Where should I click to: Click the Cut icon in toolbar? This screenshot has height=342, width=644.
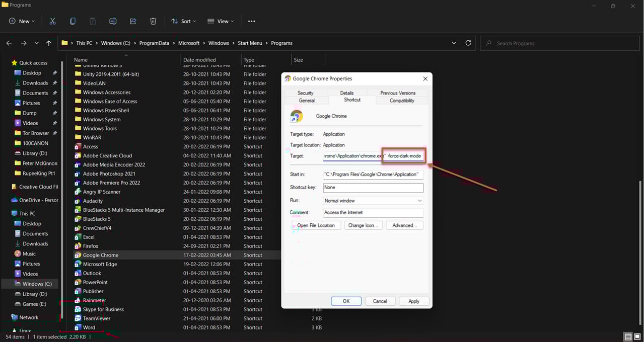pos(52,21)
